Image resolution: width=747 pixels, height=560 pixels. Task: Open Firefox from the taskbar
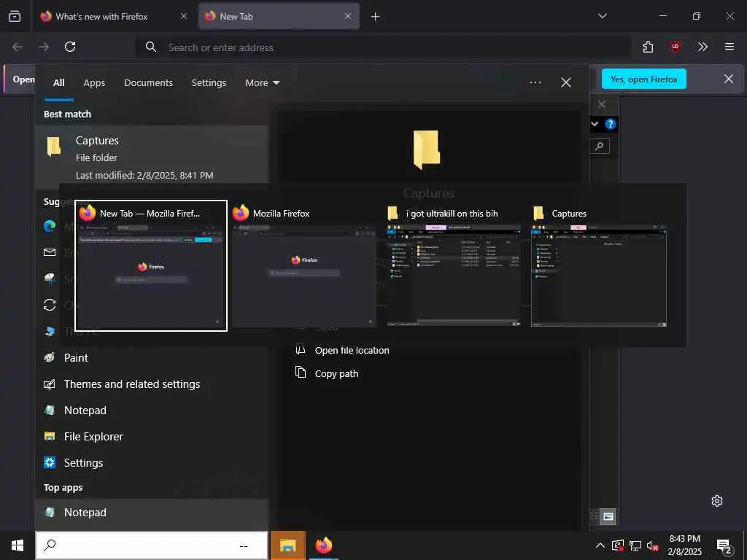pos(323,545)
